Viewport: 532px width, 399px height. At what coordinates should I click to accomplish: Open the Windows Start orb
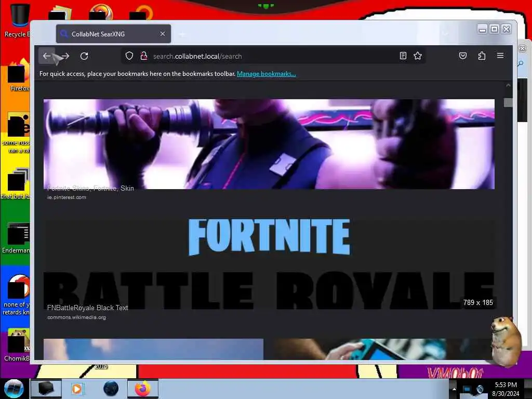click(x=14, y=388)
